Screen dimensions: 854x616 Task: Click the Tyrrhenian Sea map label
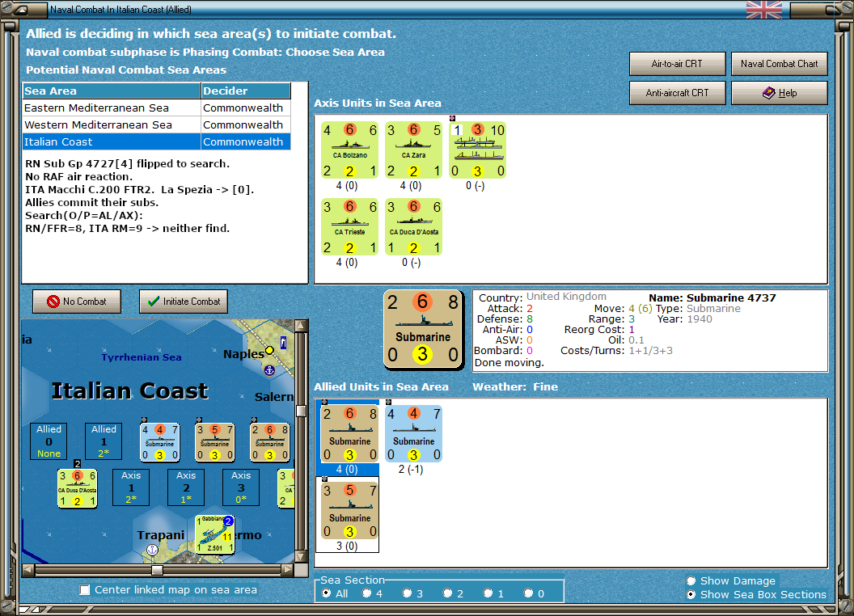[x=141, y=357]
